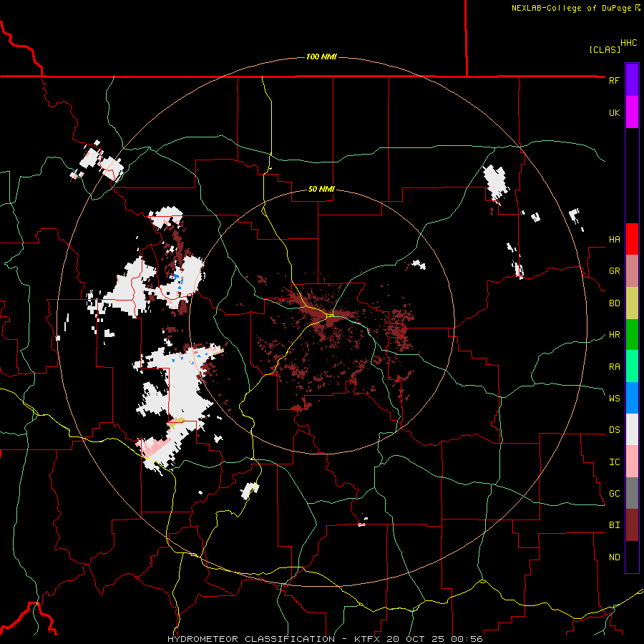This screenshot has width=644, height=644.
Task: Click the 20 OCT 25 date text
Action: [x=417, y=639]
